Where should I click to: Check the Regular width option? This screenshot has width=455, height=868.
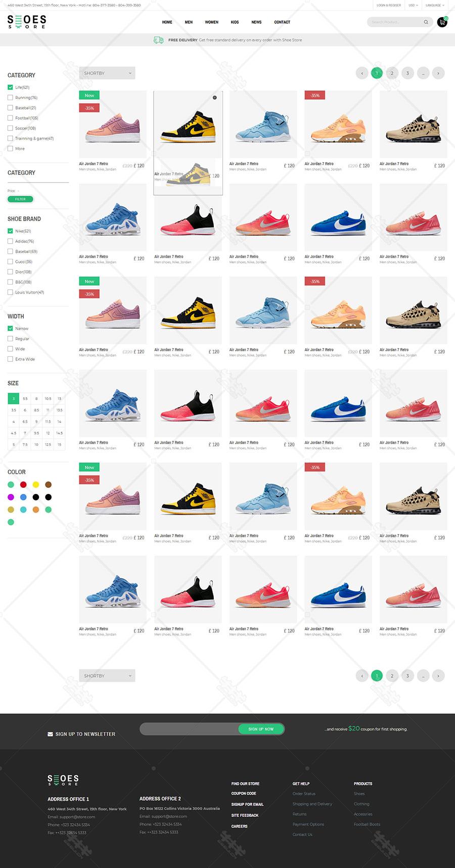(10, 339)
